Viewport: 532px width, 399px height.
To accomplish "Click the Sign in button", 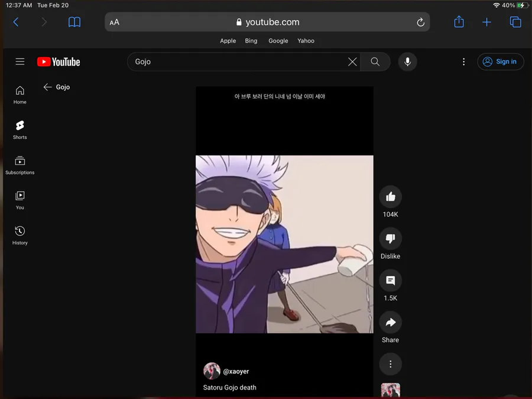I will (x=501, y=61).
